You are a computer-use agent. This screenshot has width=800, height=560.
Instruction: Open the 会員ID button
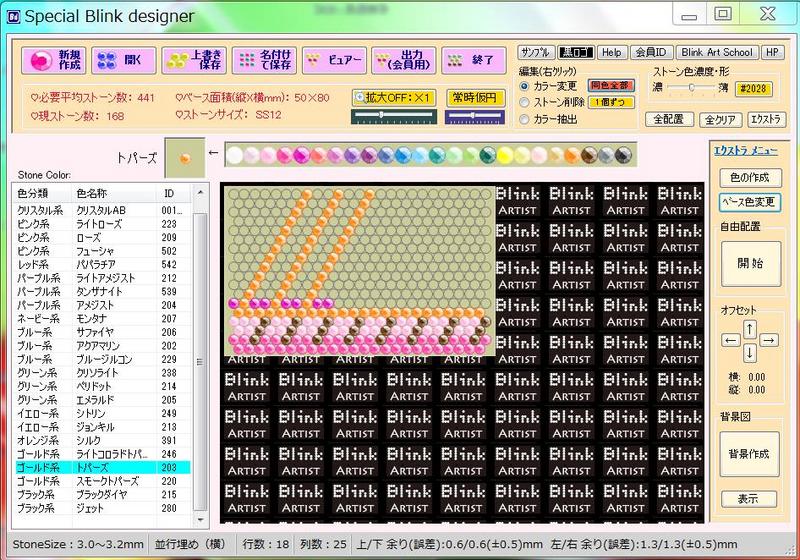[x=651, y=53]
